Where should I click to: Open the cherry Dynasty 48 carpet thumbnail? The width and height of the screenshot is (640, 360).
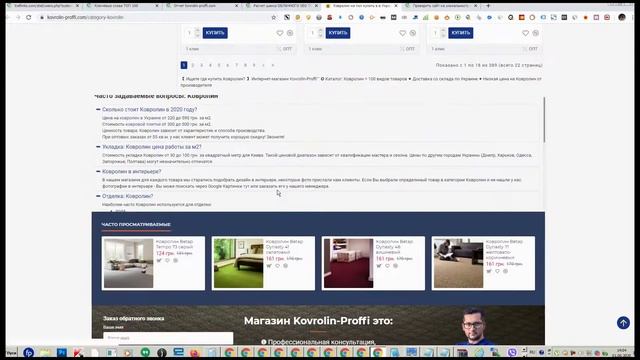[348, 263]
